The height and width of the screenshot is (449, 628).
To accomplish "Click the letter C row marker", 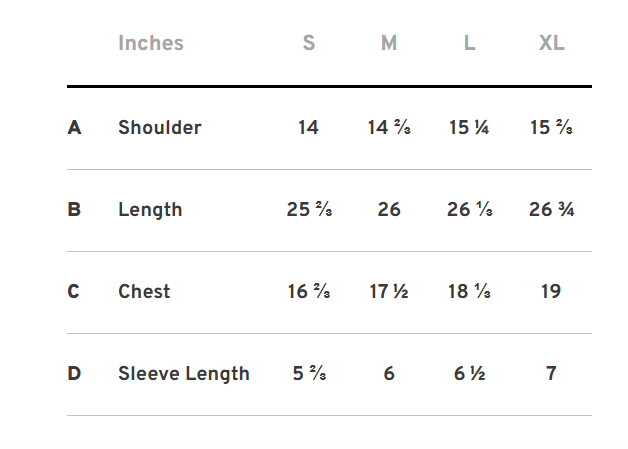I will point(74,291).
